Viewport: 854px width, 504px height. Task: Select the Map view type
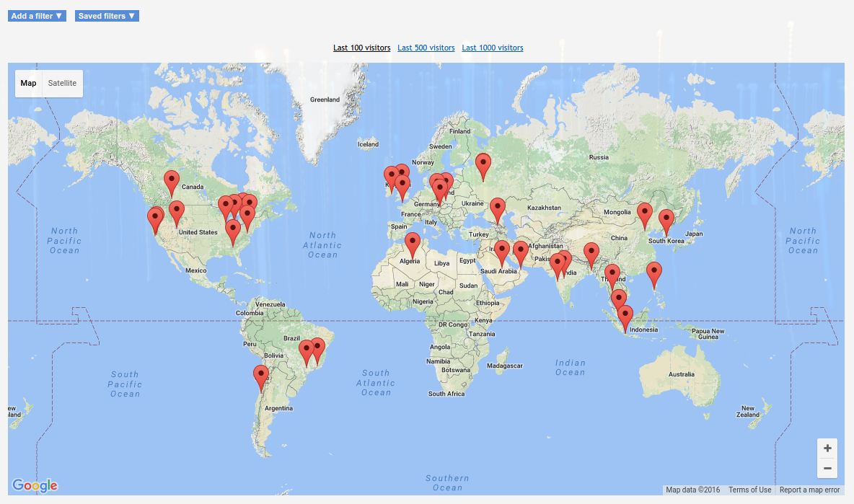tap(28, 84)
